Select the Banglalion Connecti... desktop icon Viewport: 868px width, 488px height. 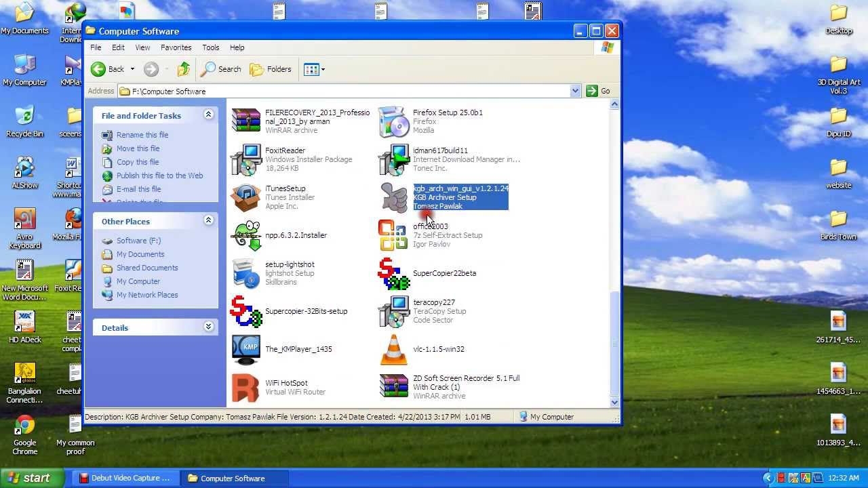24,374
